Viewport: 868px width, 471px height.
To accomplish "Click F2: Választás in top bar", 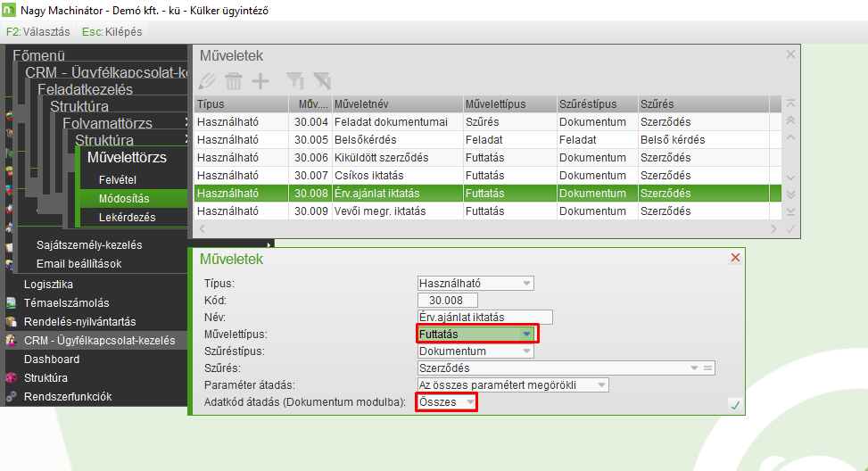I will [x=38, y=31].
